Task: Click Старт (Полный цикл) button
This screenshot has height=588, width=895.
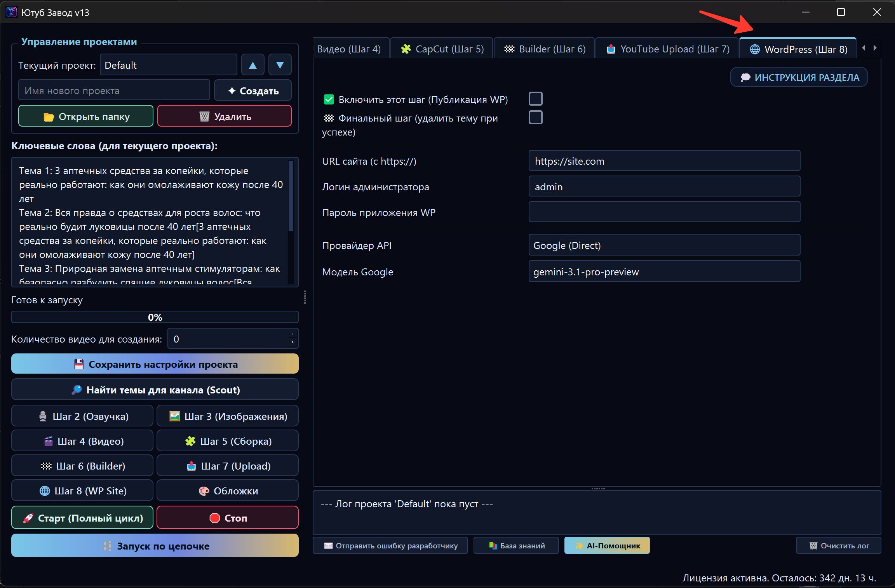Action: pyautogui.click(x=82, y=517)
